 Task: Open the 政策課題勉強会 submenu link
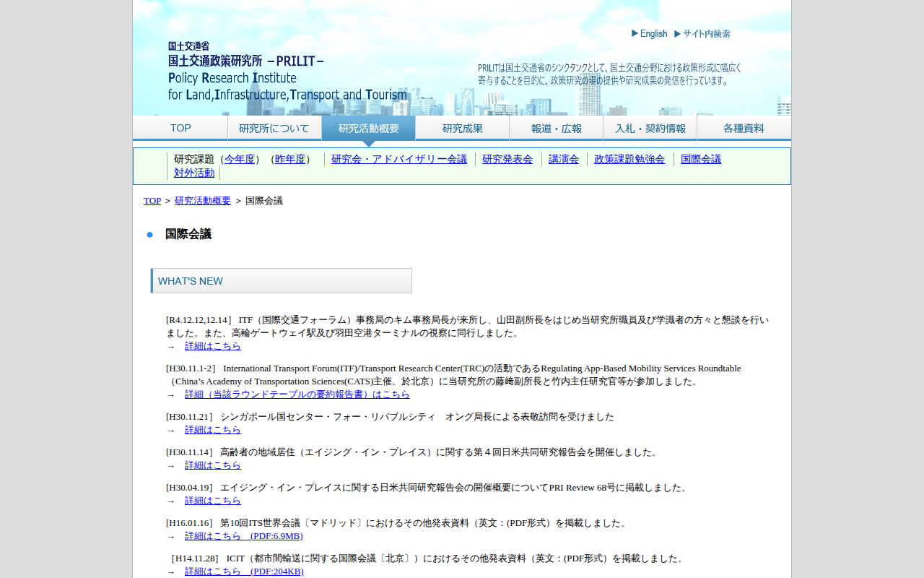pyautogui.click(x=629, y=159)
